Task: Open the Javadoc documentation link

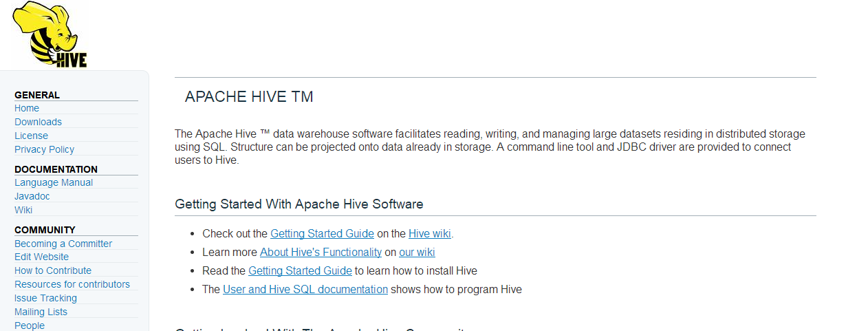Action: tap(32, 196)
